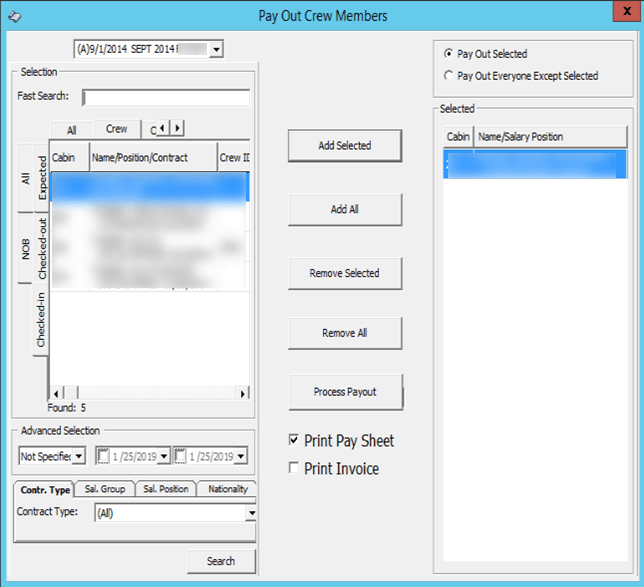
Task: Select the Contr. Type tab
Action: (45, 490)
